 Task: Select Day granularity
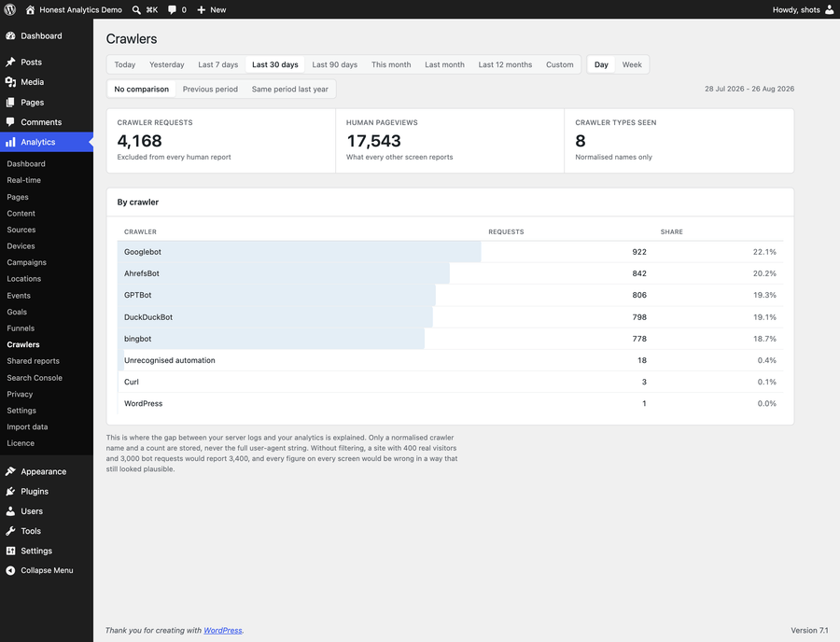(x=601, y=64)
